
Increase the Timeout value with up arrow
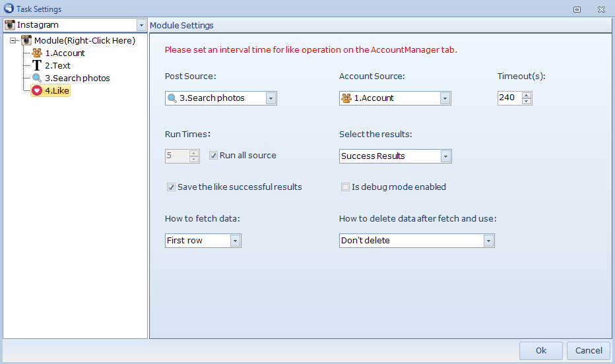(x=526, y=95)
